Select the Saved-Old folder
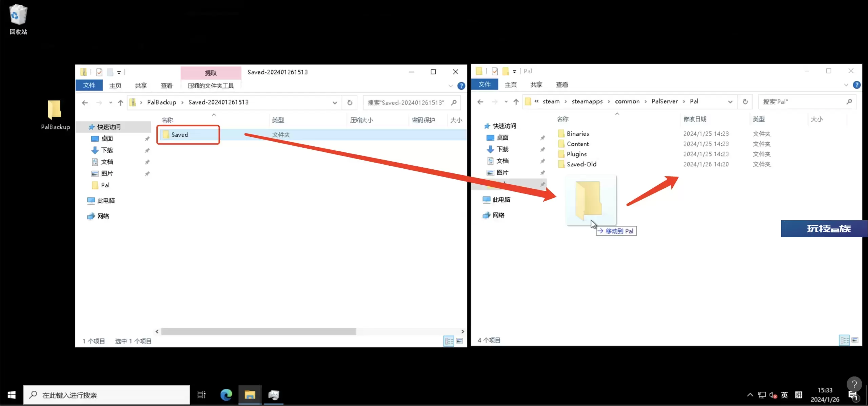868x406 pixels. point(581,164)
